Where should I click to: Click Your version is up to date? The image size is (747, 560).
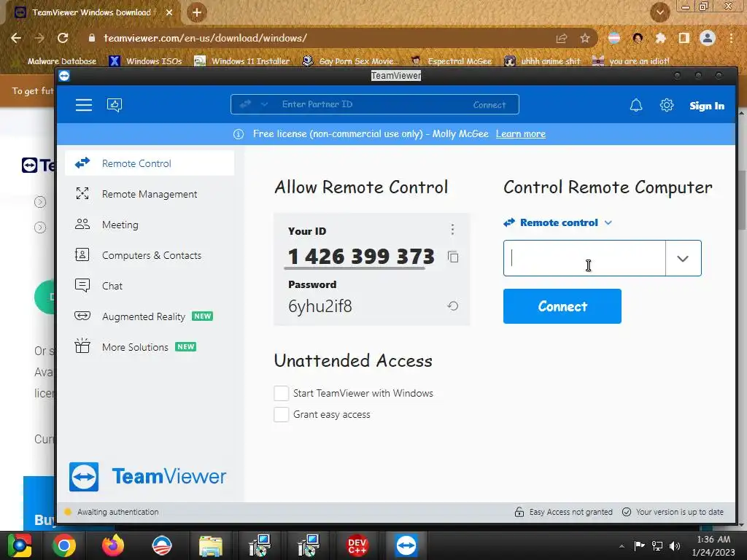click(673, 512)
